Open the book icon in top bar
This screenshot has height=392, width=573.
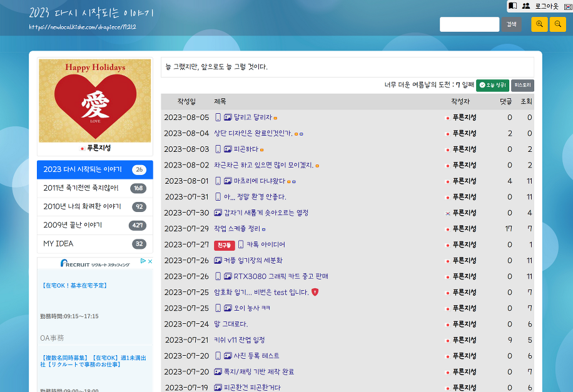(x=513, y=6)
